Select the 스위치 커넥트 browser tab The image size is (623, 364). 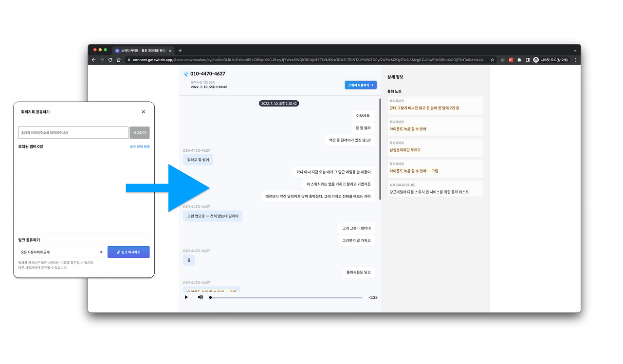[x=143, y=51]
